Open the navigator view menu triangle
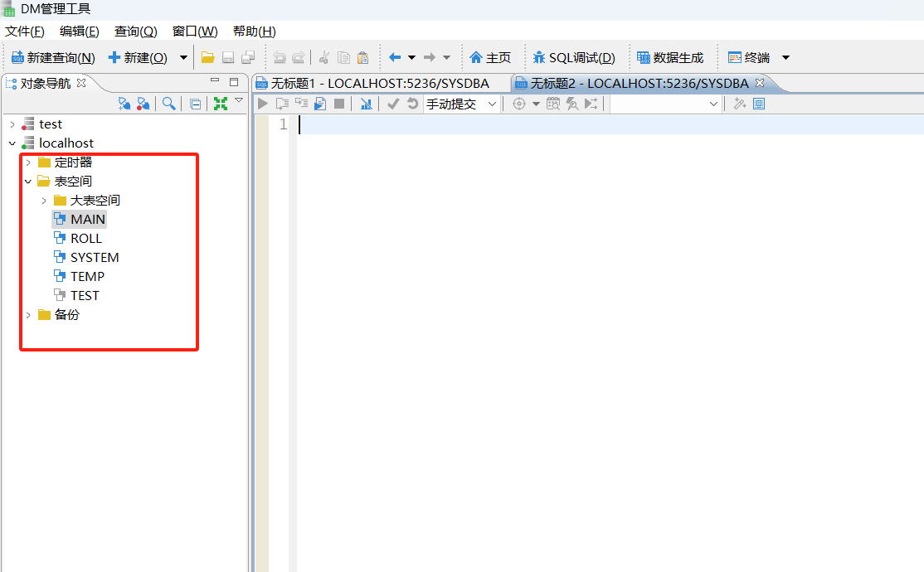 (239, 101)
